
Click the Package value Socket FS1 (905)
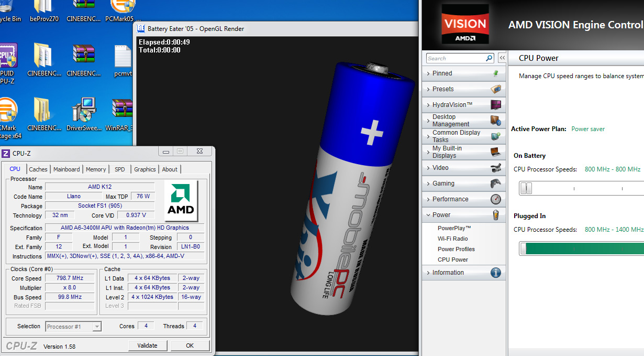[x=100, y=206]
